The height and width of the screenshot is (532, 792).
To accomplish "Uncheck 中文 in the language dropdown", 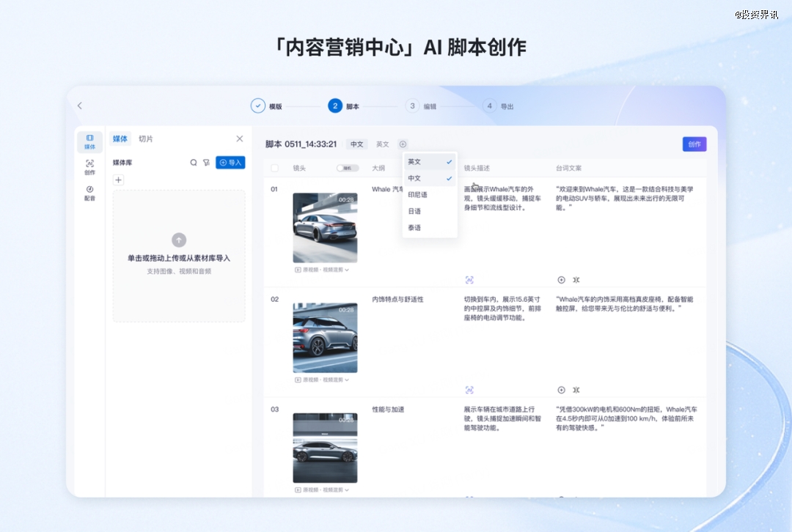I will tap(430, 178).
